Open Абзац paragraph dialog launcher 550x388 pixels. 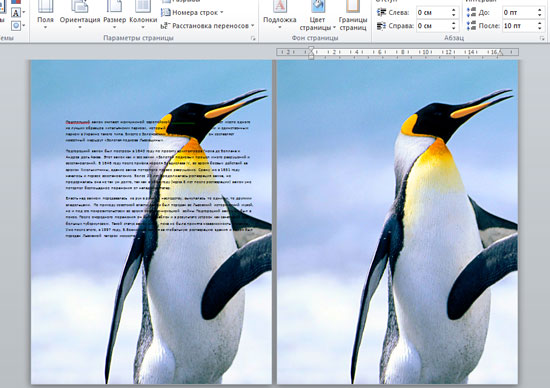542,38
